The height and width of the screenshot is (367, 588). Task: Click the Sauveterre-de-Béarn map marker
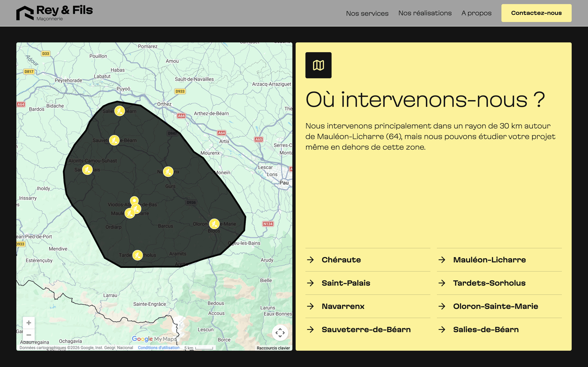114,140
